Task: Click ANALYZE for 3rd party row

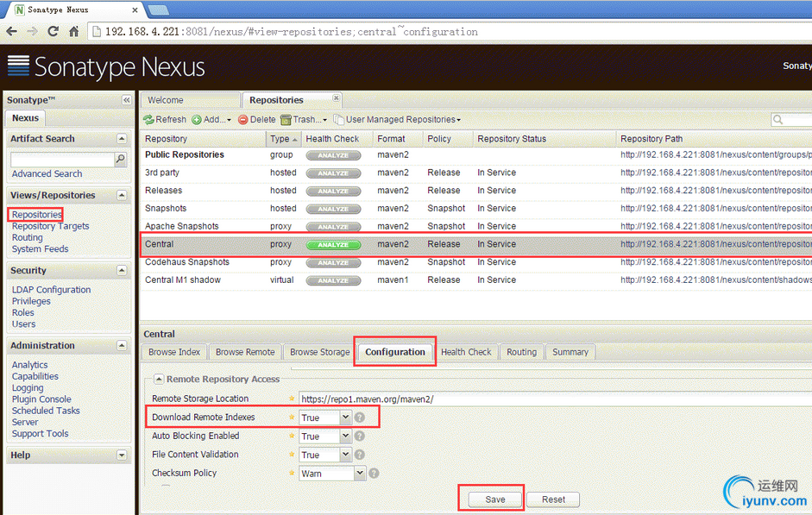Action: click(333, 173)
